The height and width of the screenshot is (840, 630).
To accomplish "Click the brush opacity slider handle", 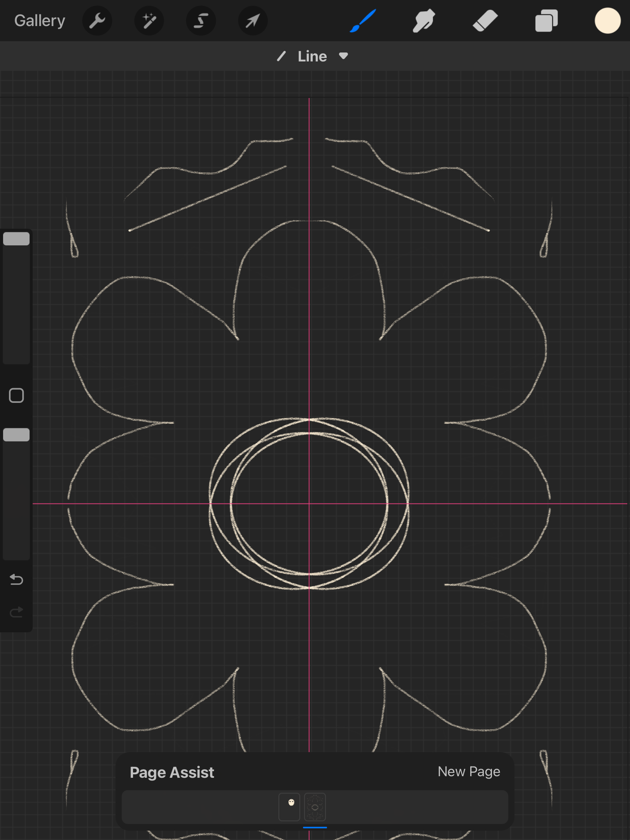I will 16,435.
